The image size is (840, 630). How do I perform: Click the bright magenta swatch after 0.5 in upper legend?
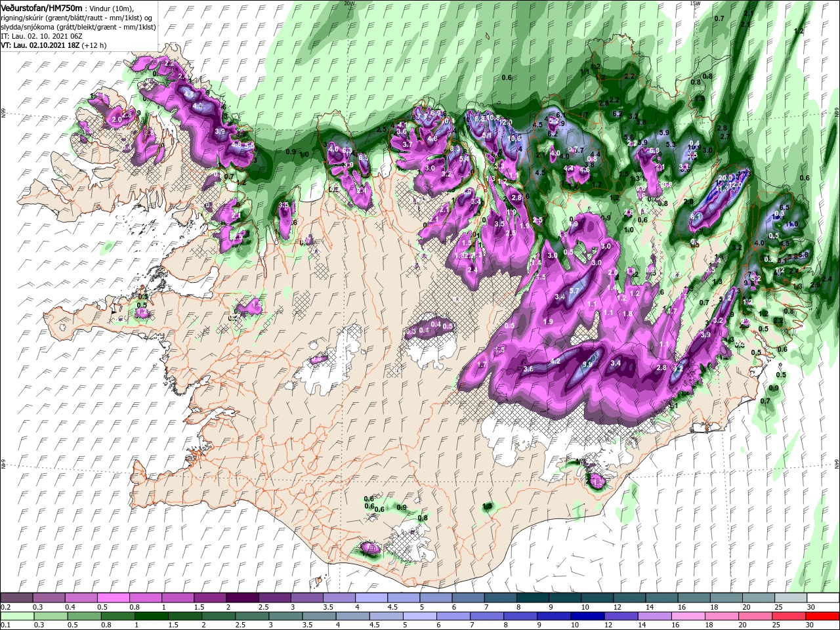113,598
